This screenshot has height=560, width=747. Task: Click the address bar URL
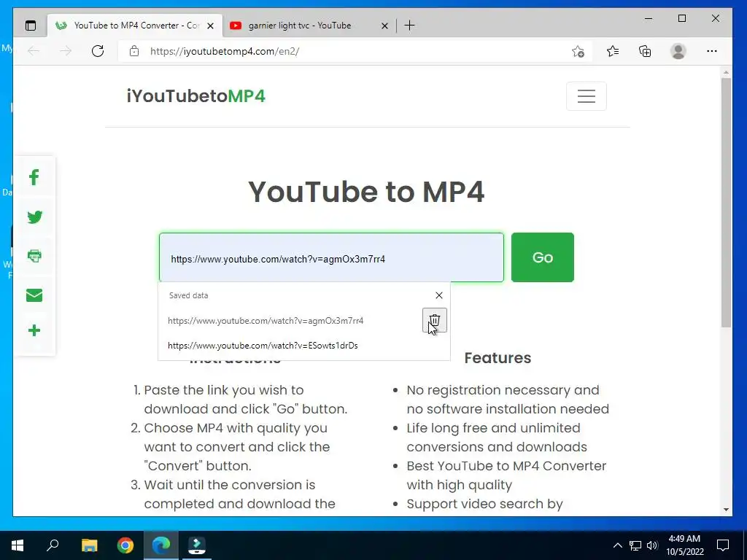(x=225, y=52)
